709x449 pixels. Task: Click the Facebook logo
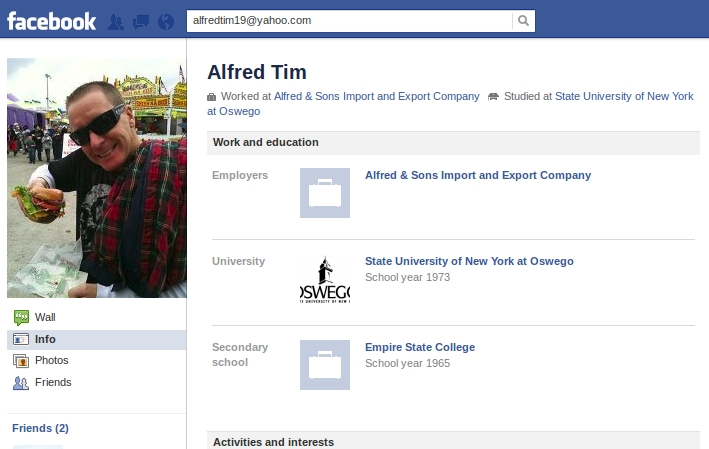(x=52, y=21)
